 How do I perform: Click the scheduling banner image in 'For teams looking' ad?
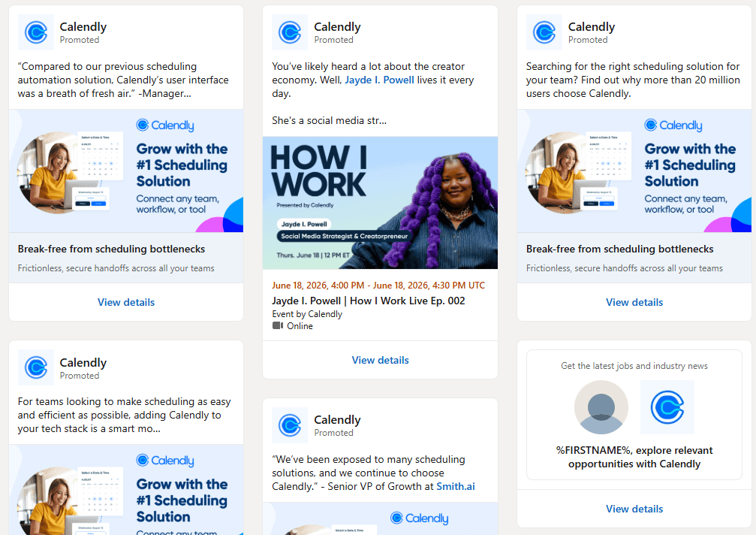pyautogui.click(x=126, y=490)
